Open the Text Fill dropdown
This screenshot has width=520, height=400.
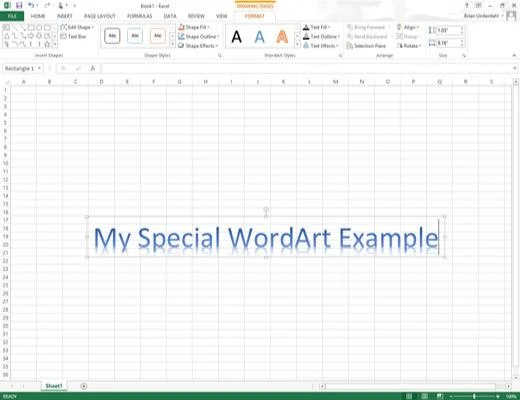(317, 27)
